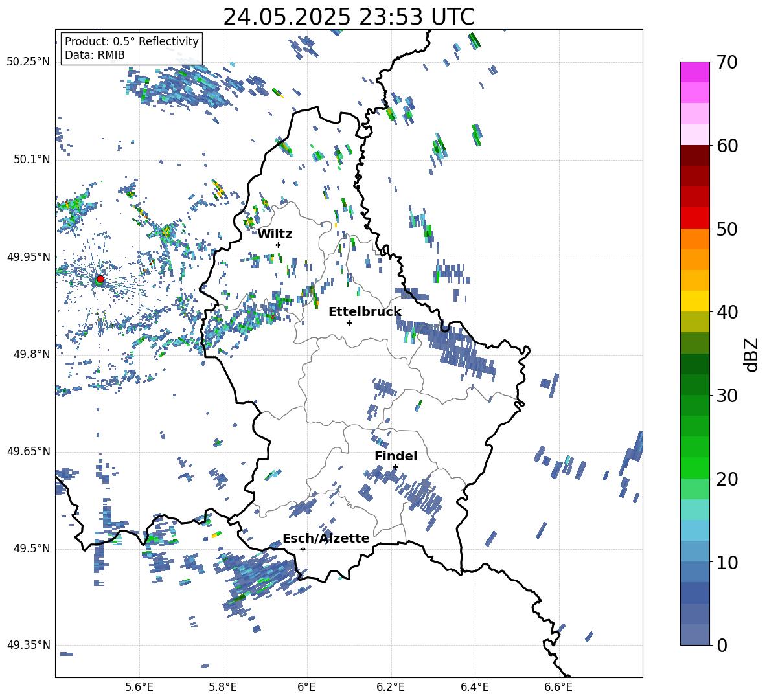Click the magenta top segment of colorbar

tap(694, 72)
